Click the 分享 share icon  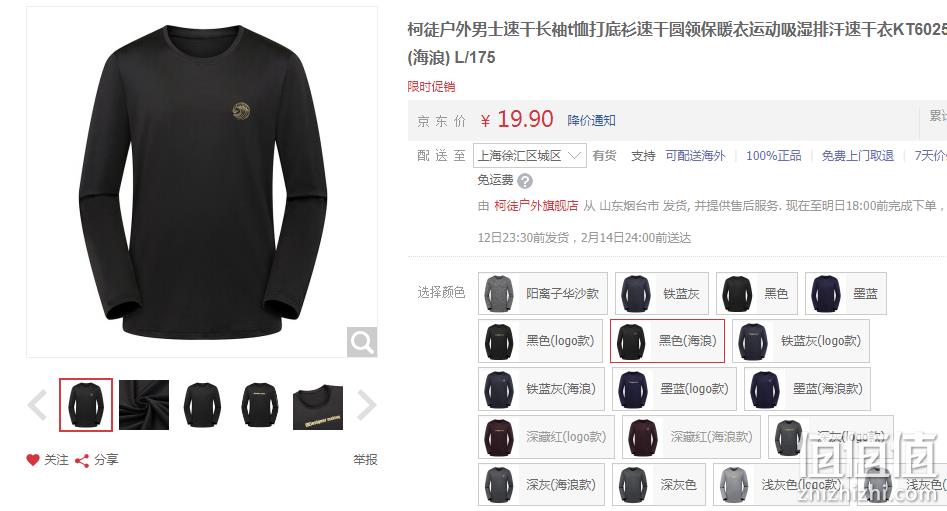point(82,460)
